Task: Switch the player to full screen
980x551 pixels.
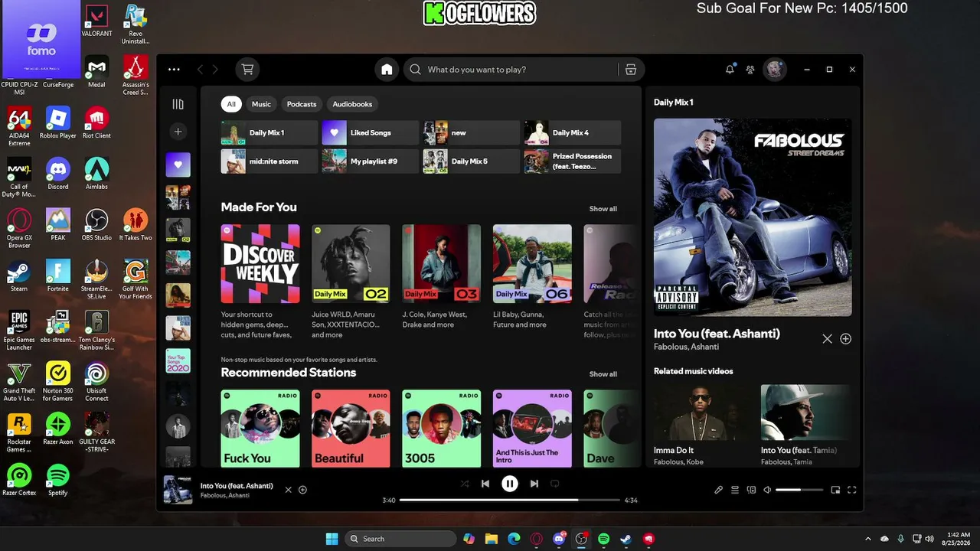Action: click(x=851, y=490)
